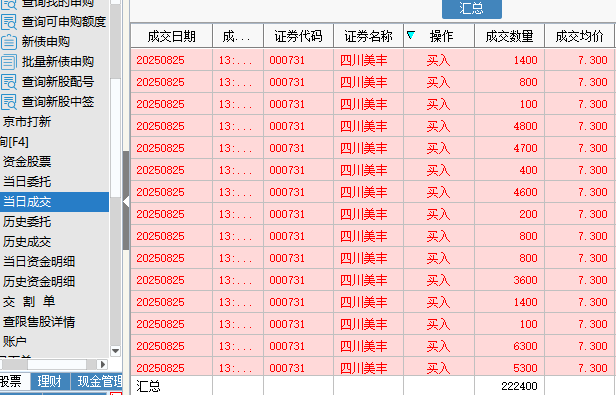Open 新债申购 in sidebar
This screenshot has width=616, height=395.
(46, 42)
